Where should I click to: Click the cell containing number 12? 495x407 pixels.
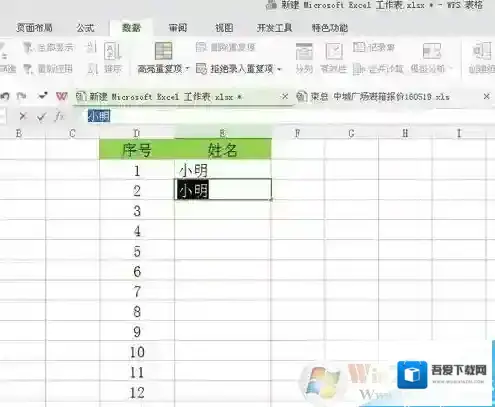(x=137, y=391)
